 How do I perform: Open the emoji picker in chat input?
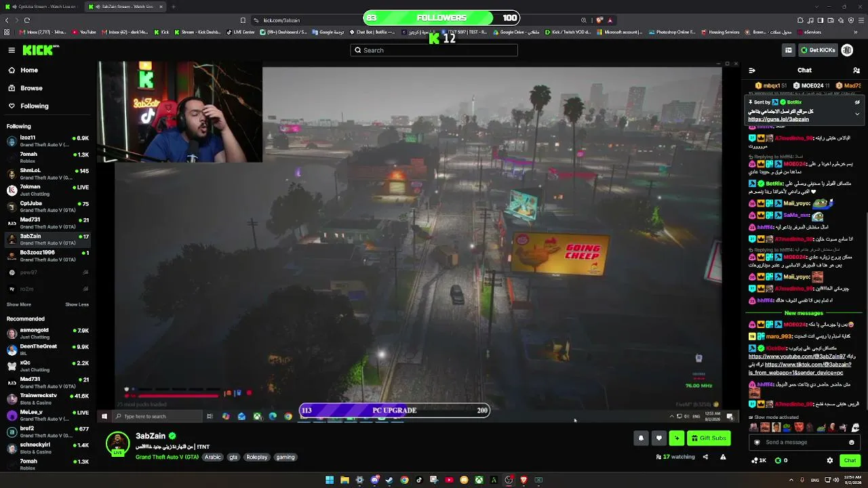pos(852,443)
